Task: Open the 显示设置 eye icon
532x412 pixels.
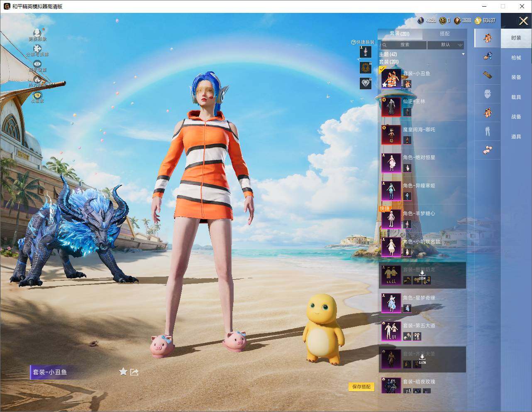Action: 37,64
